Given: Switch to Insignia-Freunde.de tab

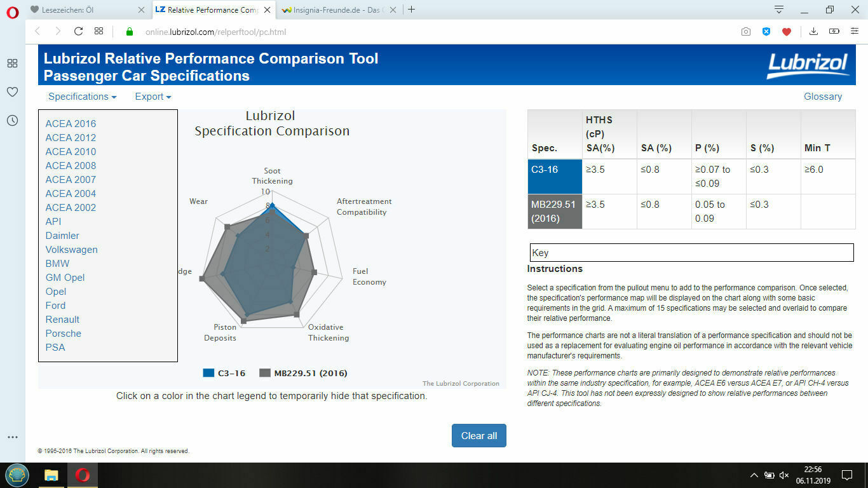Looking at the screenshot, I should tap(335, 10).
